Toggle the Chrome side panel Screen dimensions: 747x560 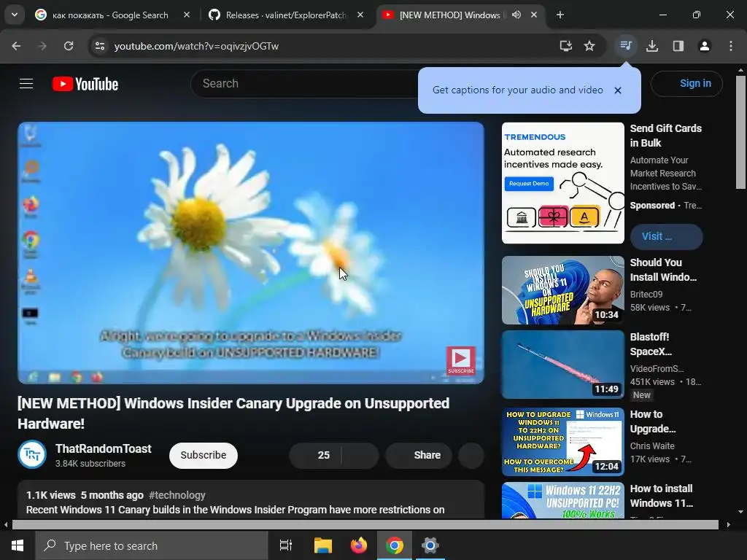tap(678, 46)
